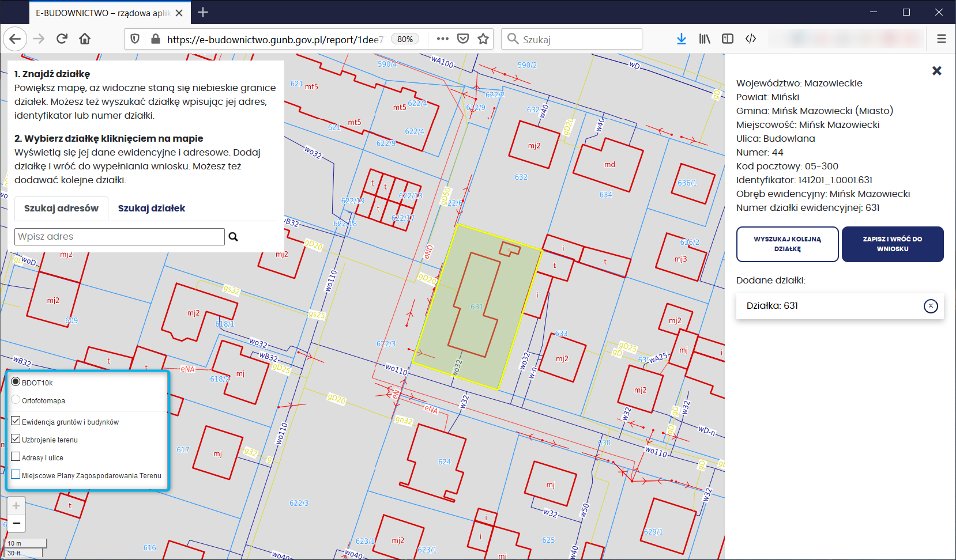The height and width of the screenshot is (560, 956).
Task: Open Firefox downloads panel
Action: (x=681, y=39)
